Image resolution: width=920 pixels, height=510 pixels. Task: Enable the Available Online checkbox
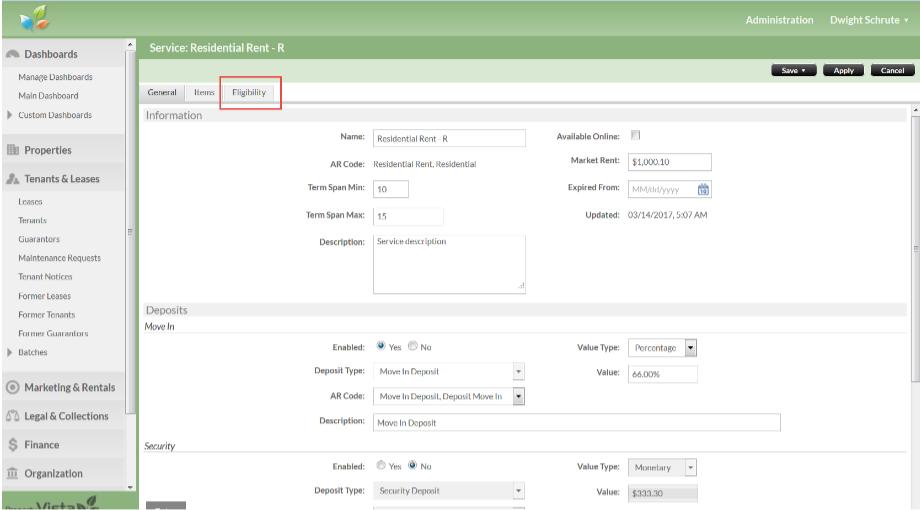coord(635,136)
